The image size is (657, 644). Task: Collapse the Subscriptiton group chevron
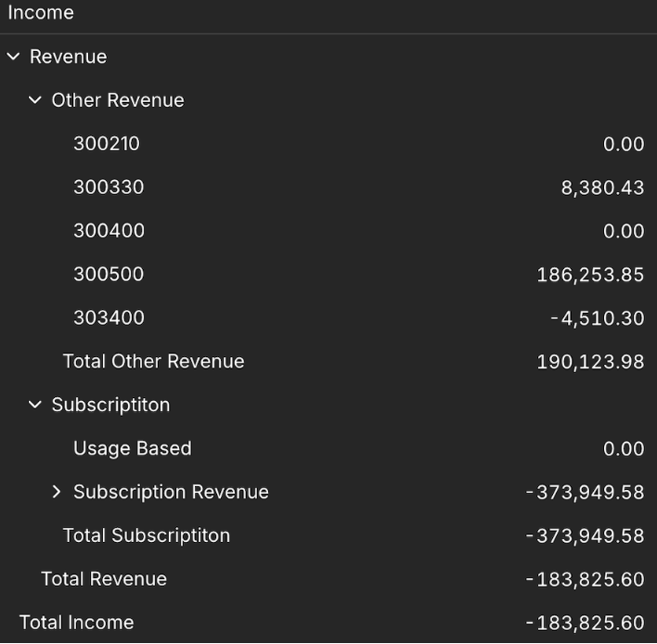35,405
